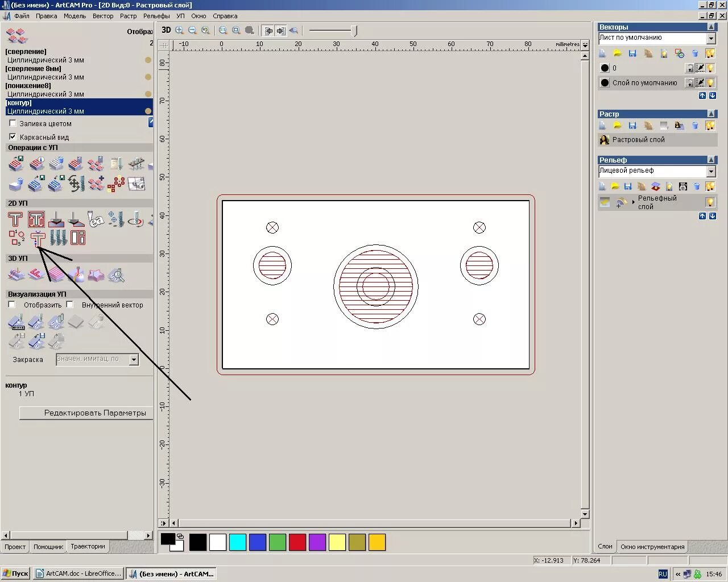Image resolution: width=728 pixels, height=582 pixels.
Task: Open the 3D laser machining toolpath icon
Action: (76, 275)
